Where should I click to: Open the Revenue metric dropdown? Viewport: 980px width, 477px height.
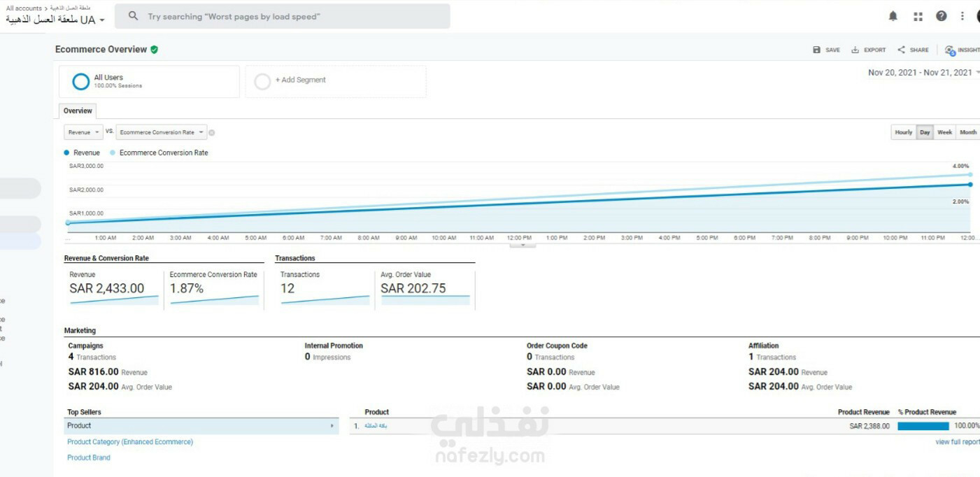tap(83, 132)
